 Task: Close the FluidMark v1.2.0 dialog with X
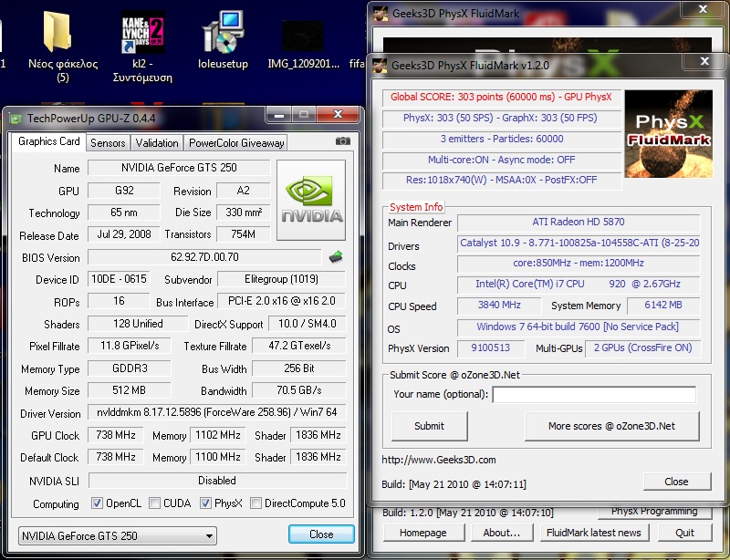pos(704,61)
